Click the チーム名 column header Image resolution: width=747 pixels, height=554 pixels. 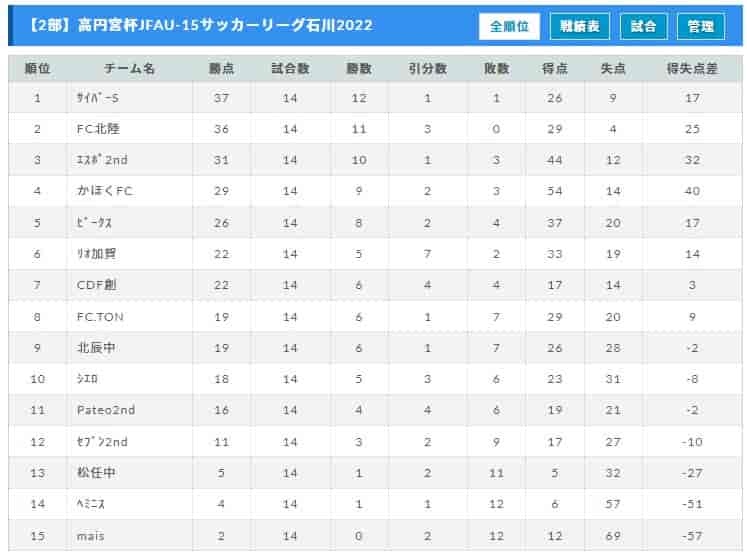(130, 69)
